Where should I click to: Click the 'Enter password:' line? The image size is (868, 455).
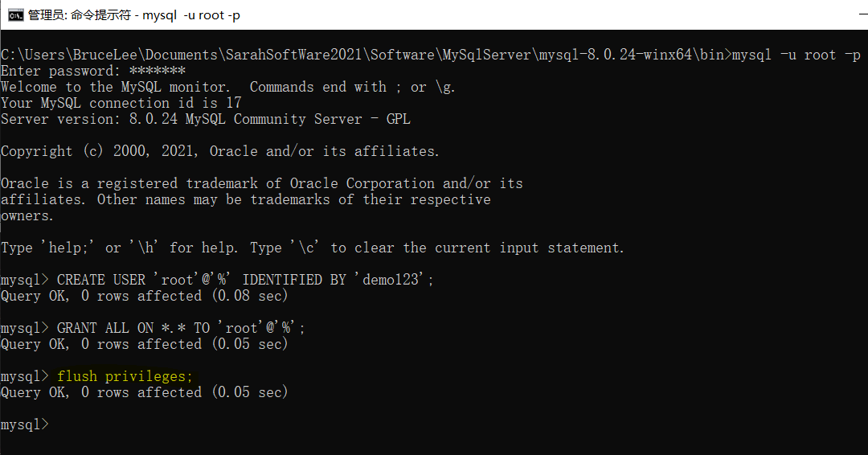point(93,71)
